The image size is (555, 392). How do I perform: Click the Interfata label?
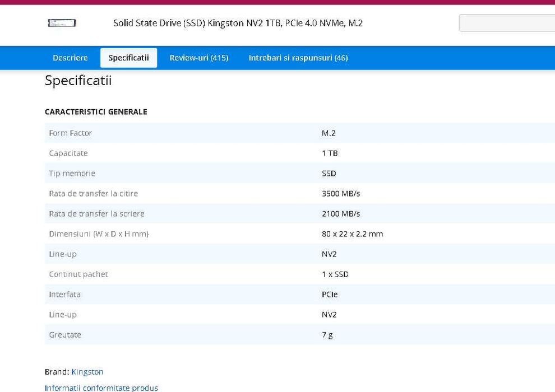(64, 295)
